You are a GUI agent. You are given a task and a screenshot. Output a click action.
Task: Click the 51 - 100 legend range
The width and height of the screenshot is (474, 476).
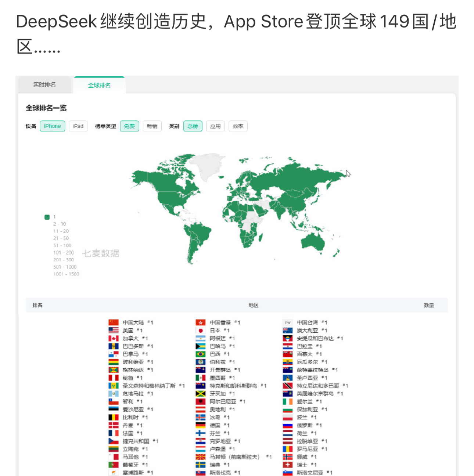pos(62,245)
